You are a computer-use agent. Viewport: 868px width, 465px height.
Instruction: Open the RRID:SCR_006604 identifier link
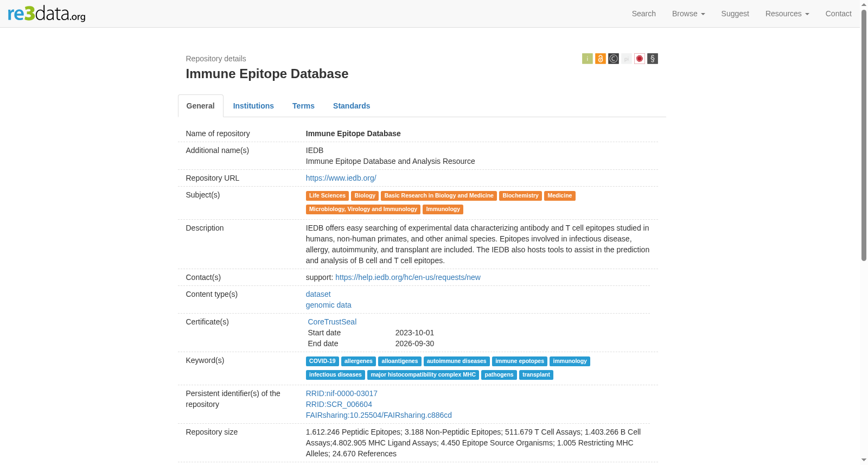pos(339,404)
